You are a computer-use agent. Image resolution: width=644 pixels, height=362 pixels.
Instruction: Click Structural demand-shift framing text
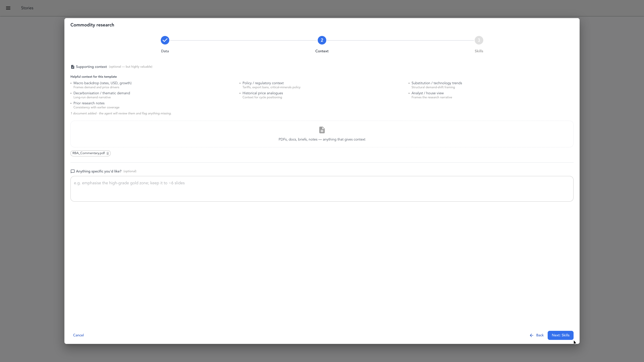433,87
